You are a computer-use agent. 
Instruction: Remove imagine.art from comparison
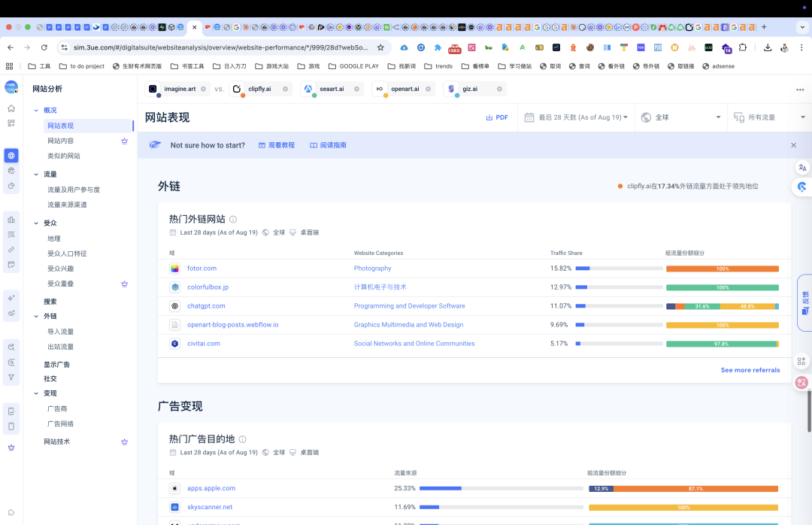point(203,90)
